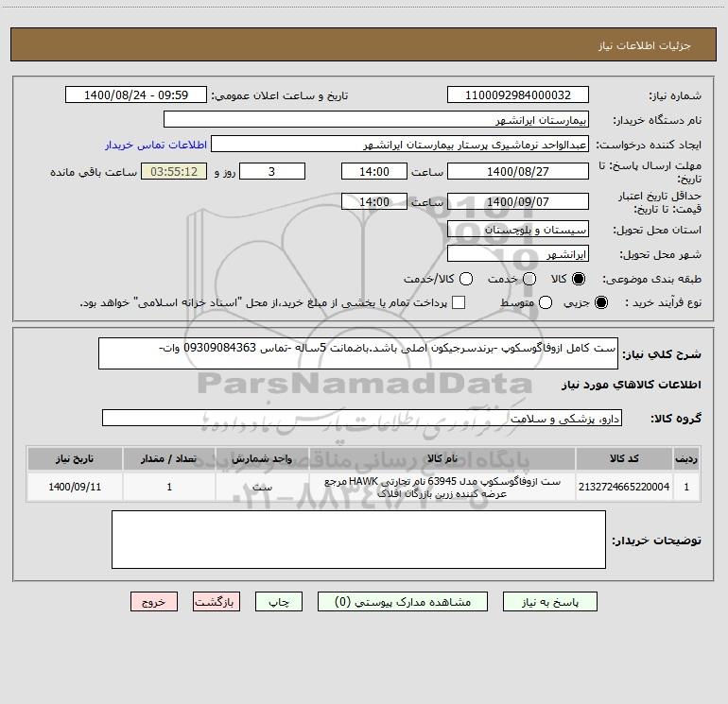Viewport: 728px width, 704px height.
Task: Click the توضیحات خریدار label
Action: tap(656, 541)
